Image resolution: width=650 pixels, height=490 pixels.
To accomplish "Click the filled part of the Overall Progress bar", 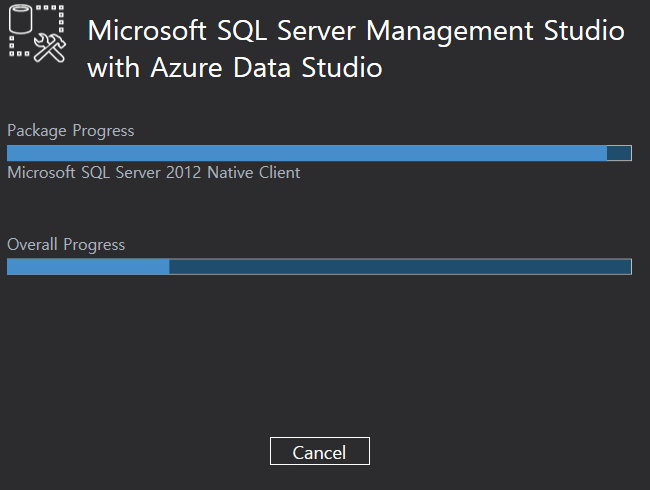I will click(88, 267).
